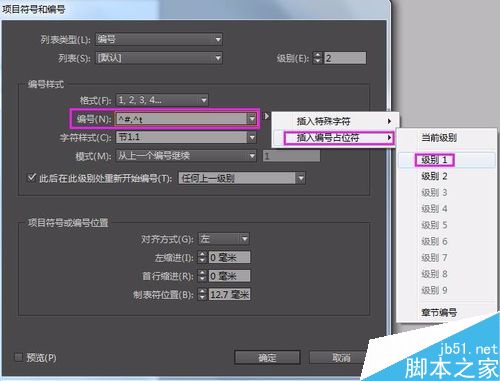Screen dimensions: 500x381
Task: Select 级别 7 menu item
Action: click(446, 258)
